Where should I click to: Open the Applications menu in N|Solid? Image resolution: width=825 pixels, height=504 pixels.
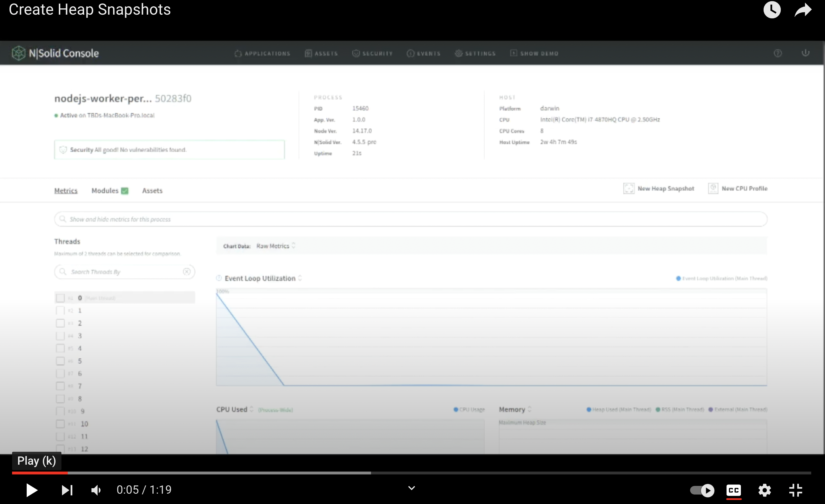tap(262, 54)
